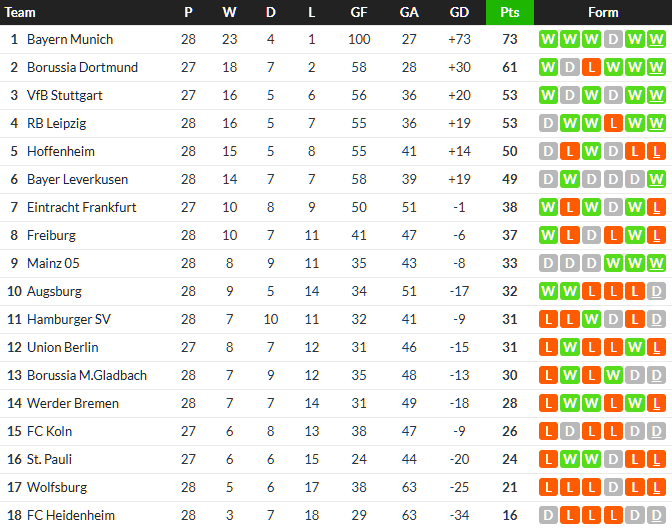Sort table by the Pts column header

(x=510, y=12)
